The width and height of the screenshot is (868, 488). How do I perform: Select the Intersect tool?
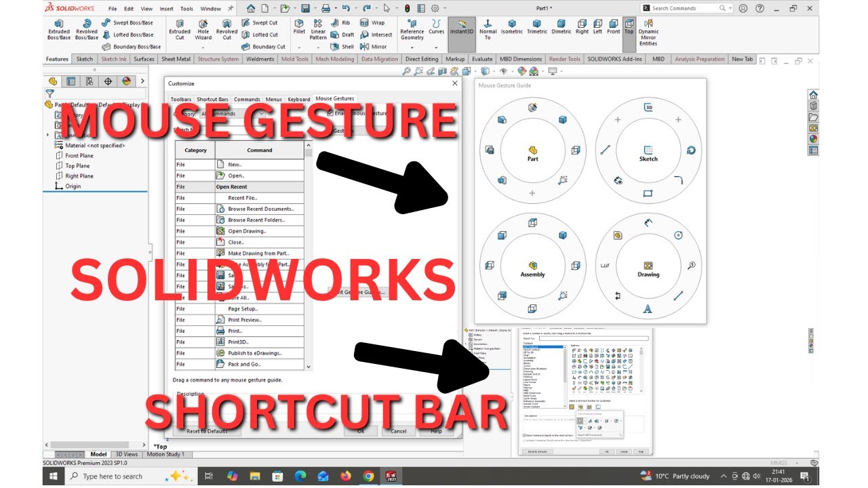(x=376, y=35)
